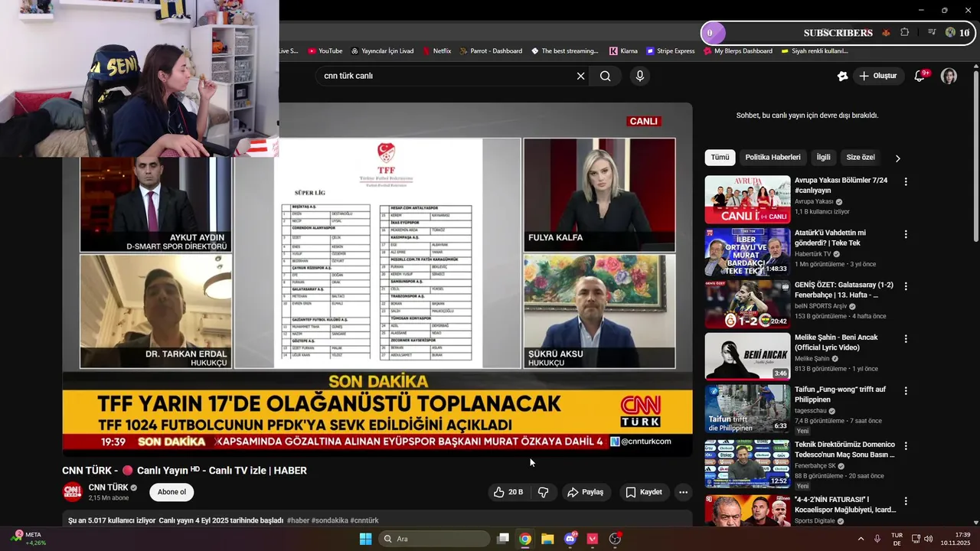The height and width of the screenshot is (551, 980).
Task: Open the account avatar menu
Action: (949, 76)
